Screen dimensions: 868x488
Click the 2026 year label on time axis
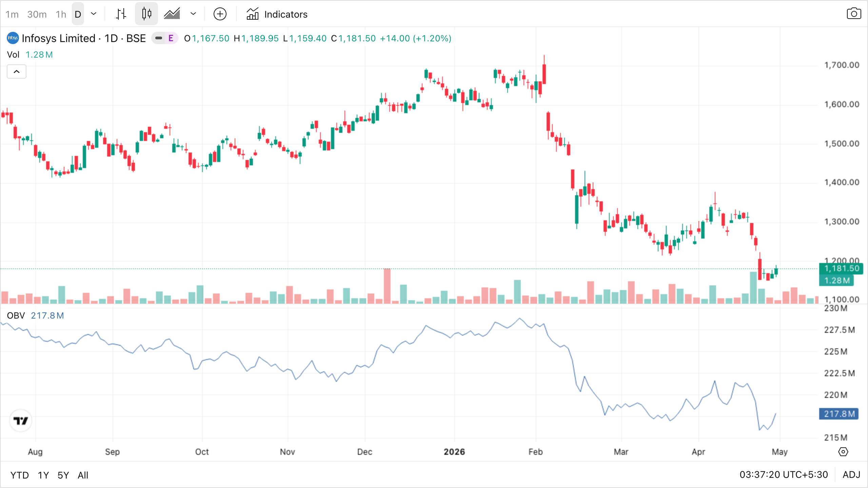[454, 452]
